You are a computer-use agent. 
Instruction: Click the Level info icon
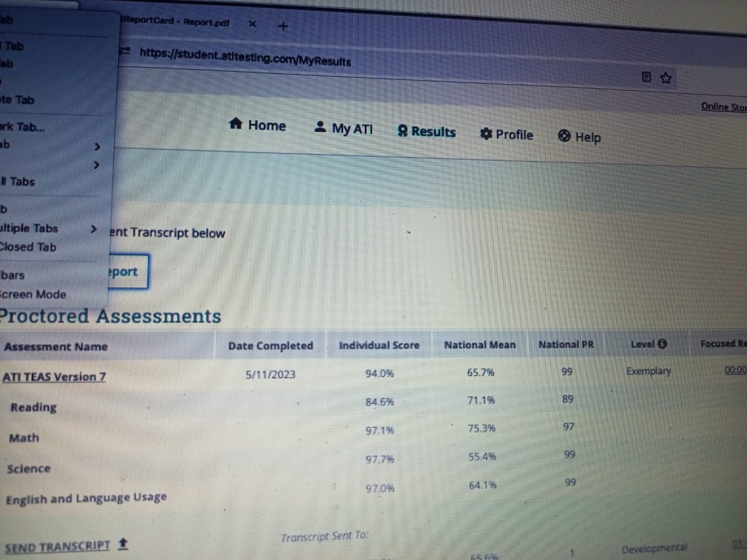tap(662, 344)
